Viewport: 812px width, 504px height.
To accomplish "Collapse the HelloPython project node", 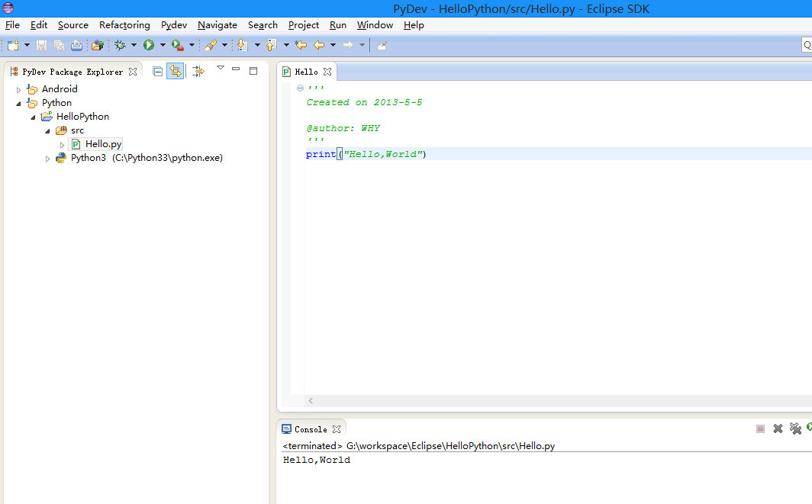I will (x=33, y=117).
